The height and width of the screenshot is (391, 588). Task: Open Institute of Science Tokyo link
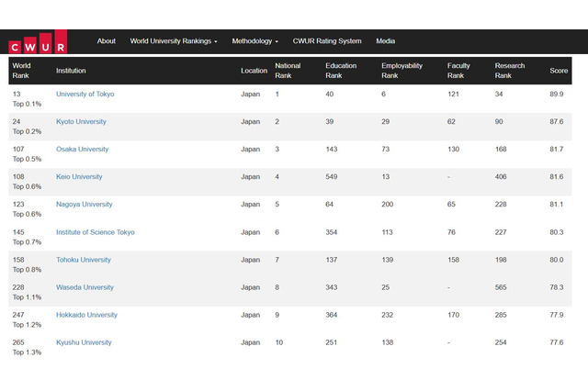(x=96, y=232)
